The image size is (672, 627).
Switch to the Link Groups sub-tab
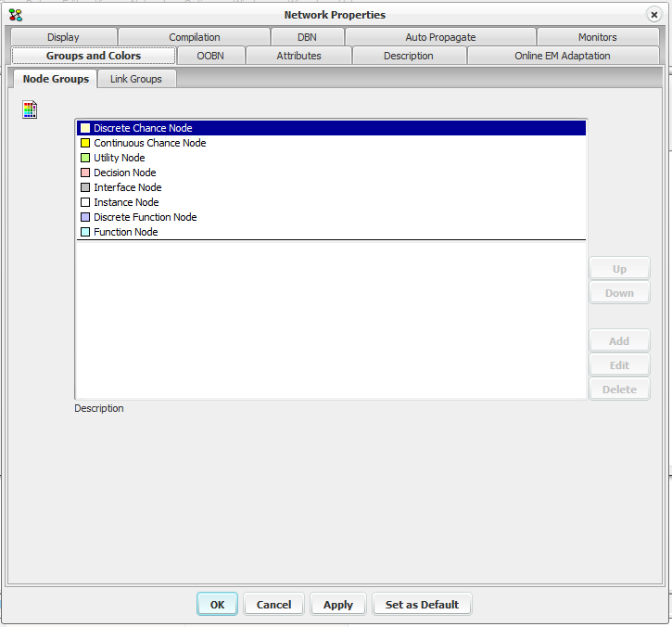tap(136, 79)
